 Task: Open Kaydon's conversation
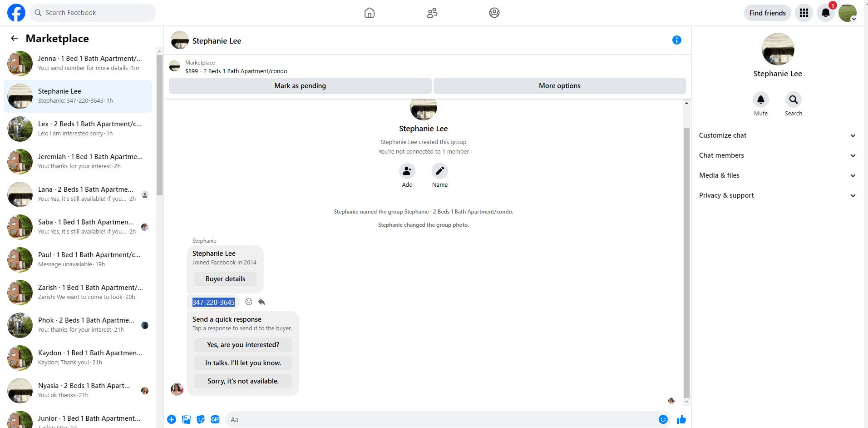(78, 358)
